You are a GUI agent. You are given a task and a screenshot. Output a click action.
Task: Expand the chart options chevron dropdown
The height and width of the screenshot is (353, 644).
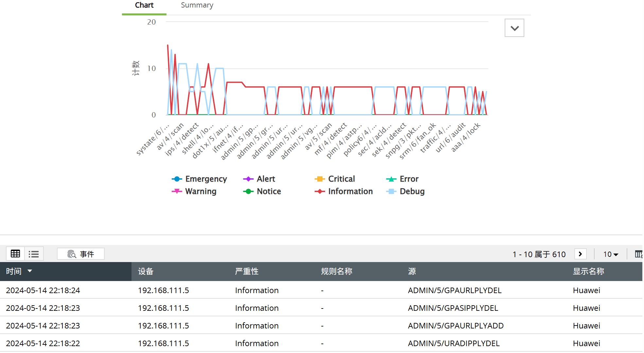tap(514, 28)
